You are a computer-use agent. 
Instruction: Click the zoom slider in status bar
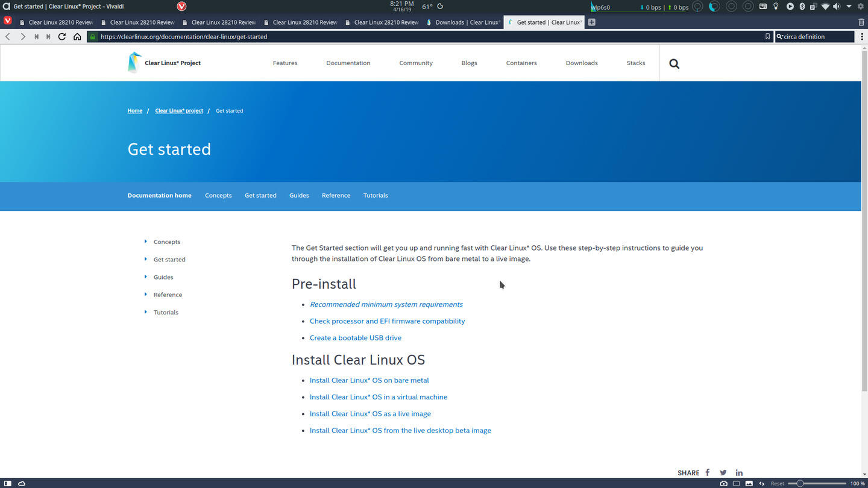tap(817, 483)
